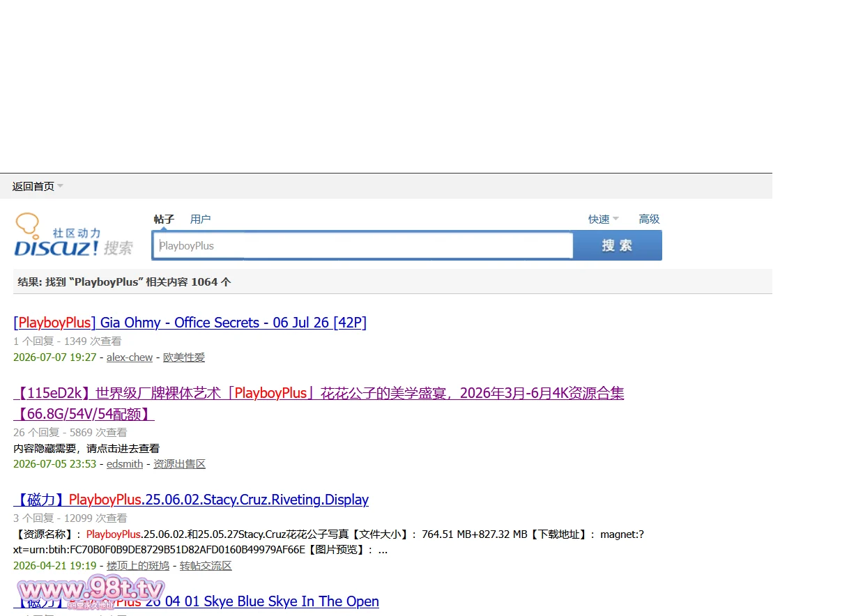Expand the 快速 search options dropdown
Screen dimensions: 856x616
[603, 219]
